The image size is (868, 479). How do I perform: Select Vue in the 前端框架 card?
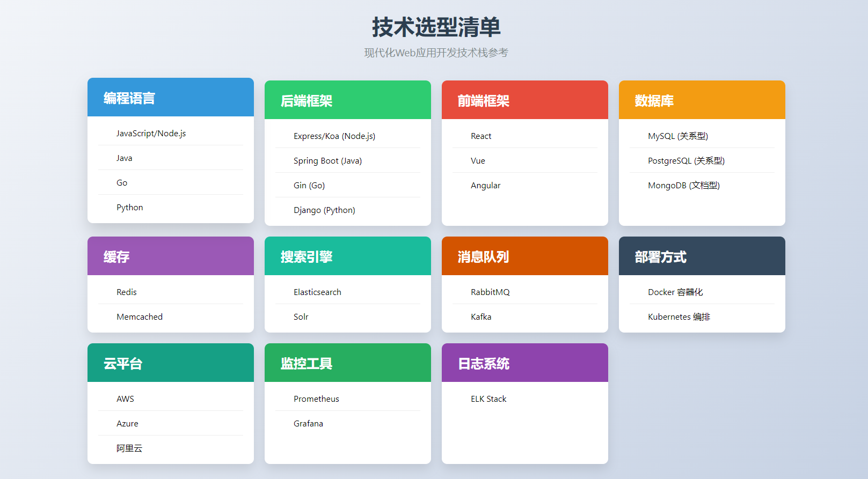(x=525, y=160)
